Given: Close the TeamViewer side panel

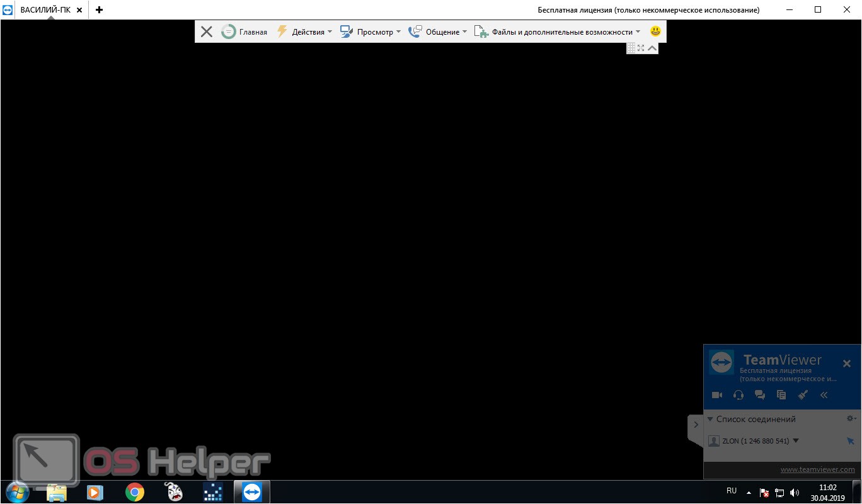Looking at the screenshot, I should [847, 364].
